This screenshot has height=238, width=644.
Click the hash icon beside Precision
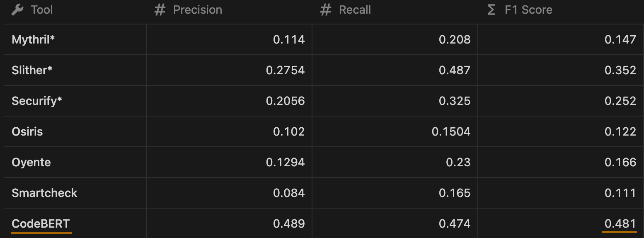(x=160, y=10)
